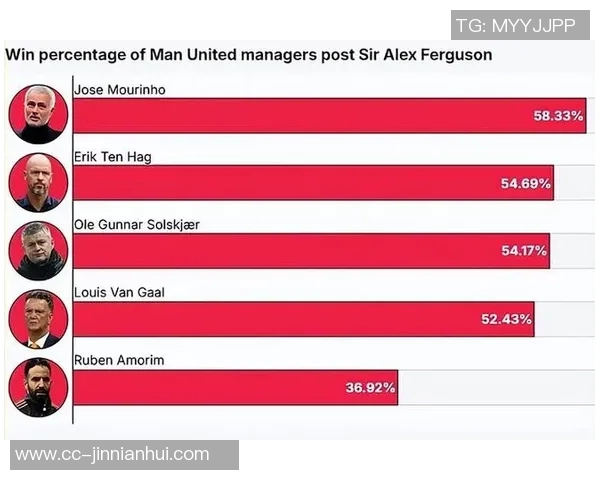
Task: Click the chart title about Man United managers
Action: pos(249,55)
